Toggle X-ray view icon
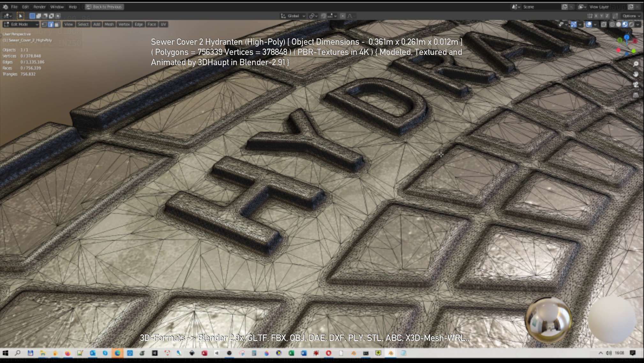The image size is (644, 363). click(604, 24)
